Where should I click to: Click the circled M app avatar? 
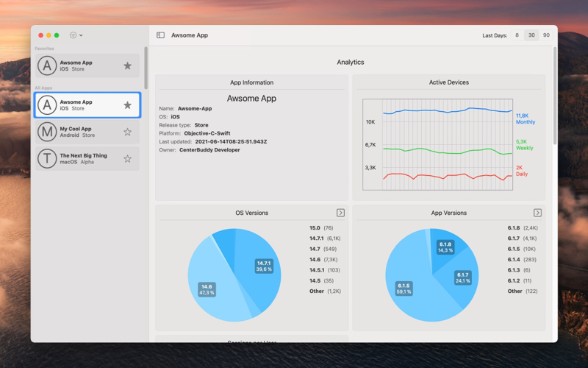click(x=47, y=132)
